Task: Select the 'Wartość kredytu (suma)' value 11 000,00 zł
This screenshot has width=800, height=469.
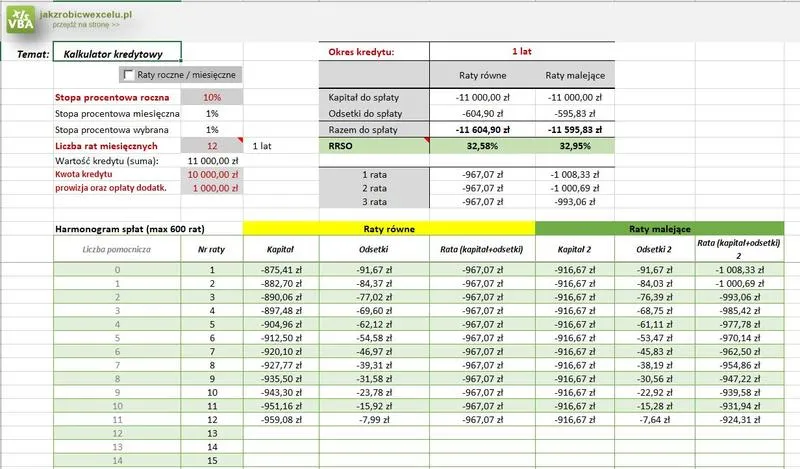Action: click(x=212, y=160)
